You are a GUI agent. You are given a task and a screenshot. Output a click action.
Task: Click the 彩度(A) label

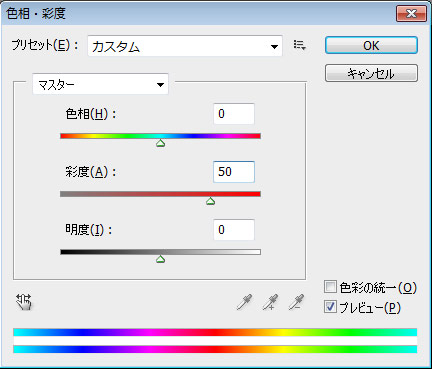click(x=90, y=172)
